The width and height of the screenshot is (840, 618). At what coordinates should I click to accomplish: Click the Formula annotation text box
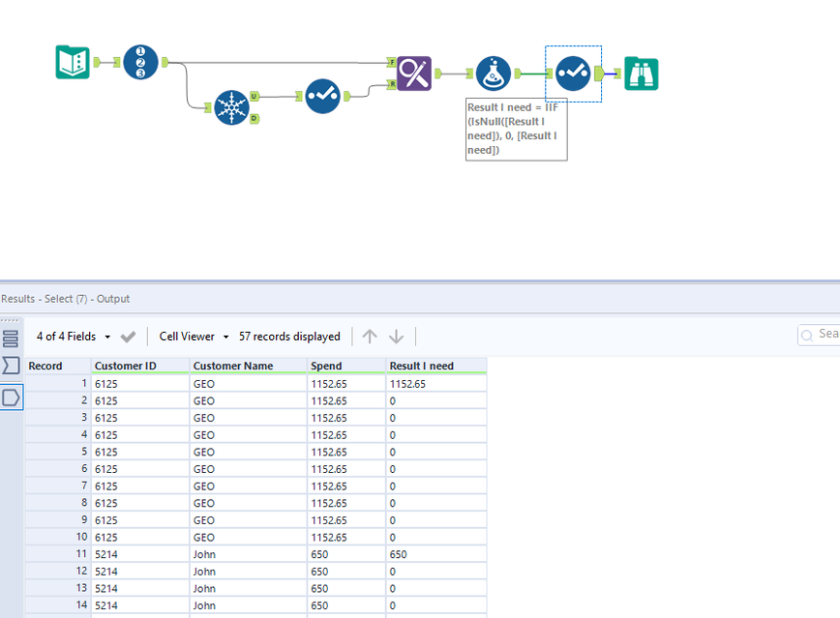517,129
